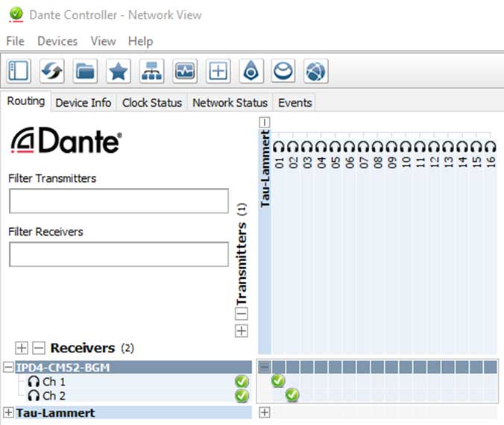Collapse the IPD4-CM52-BGM receiver tree
This screenshot has height=425, width=504.
pyautogui.click(x=8, y=367)
